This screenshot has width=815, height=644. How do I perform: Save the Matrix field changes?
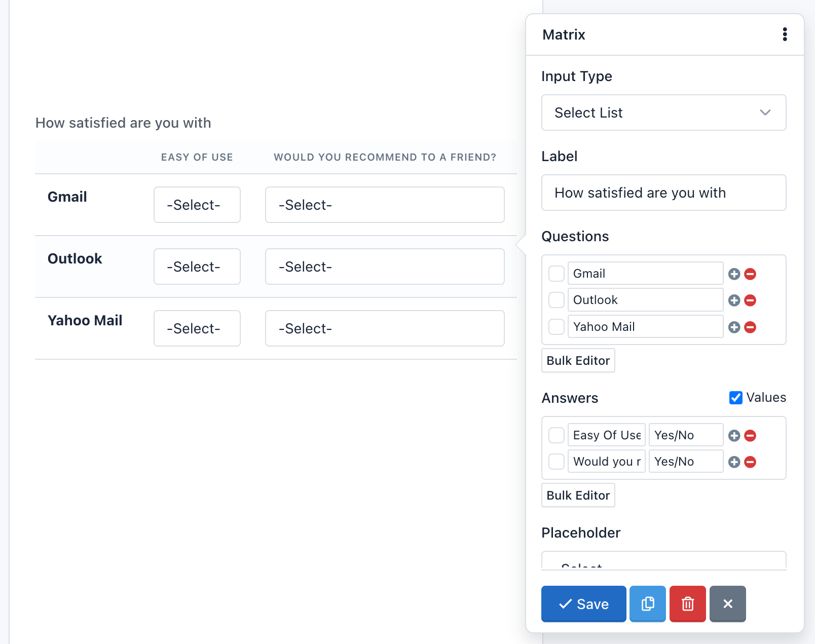click(x=583, y=603)
